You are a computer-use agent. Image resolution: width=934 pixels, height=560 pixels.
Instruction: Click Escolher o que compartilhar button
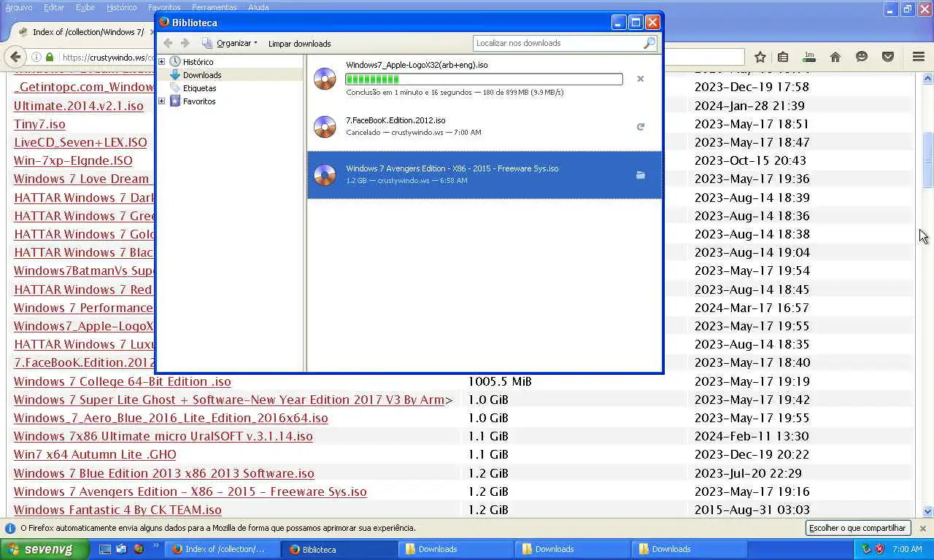coord(857,528)
